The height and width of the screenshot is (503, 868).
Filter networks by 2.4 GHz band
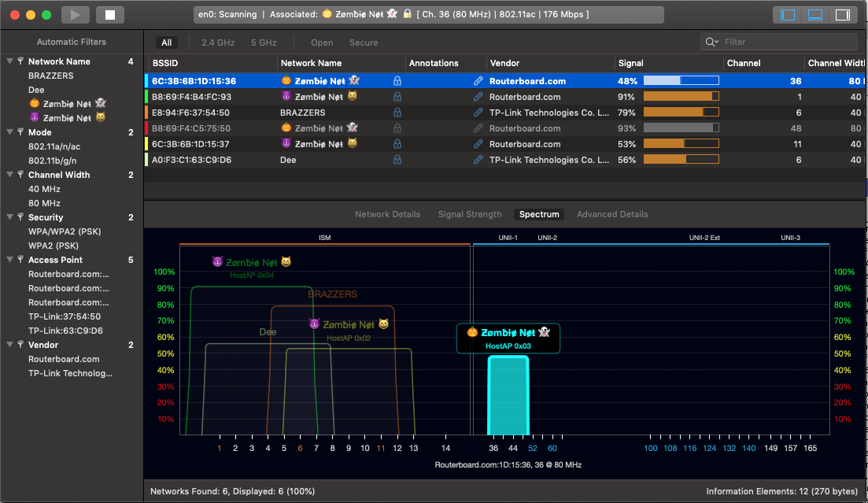point(218,43)
